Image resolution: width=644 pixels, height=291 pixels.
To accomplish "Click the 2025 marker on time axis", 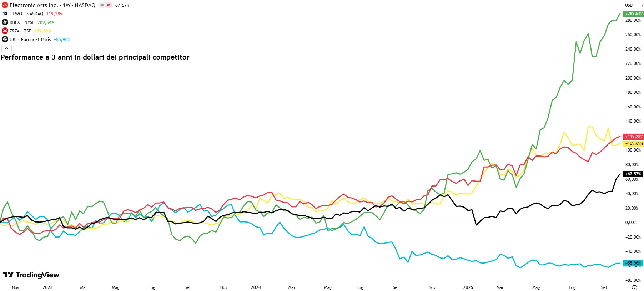I will click(468, 287).
